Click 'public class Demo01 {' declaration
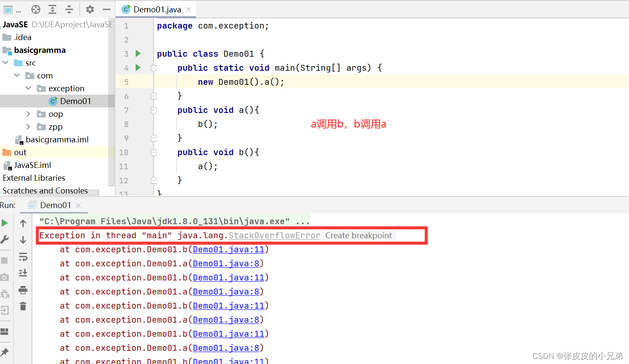Image resolution: width=629 pixels, height=364 pixels. point(211,54)
